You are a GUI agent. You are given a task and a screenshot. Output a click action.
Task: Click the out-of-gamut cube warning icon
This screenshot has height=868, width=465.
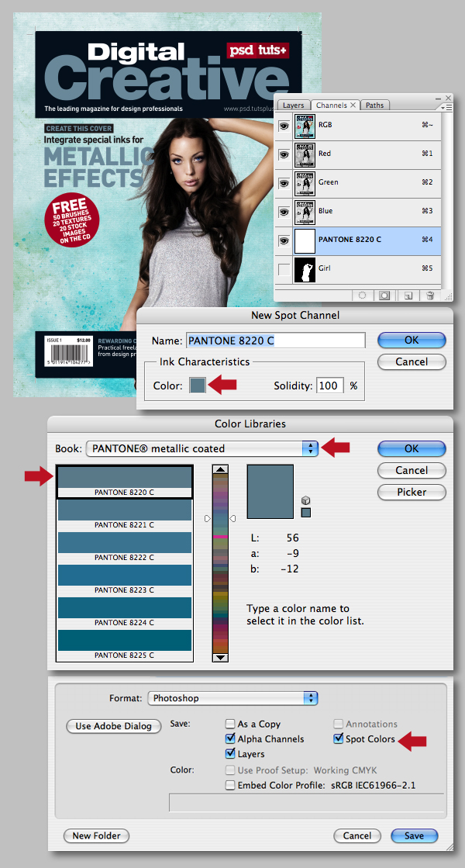pos(306,500)
